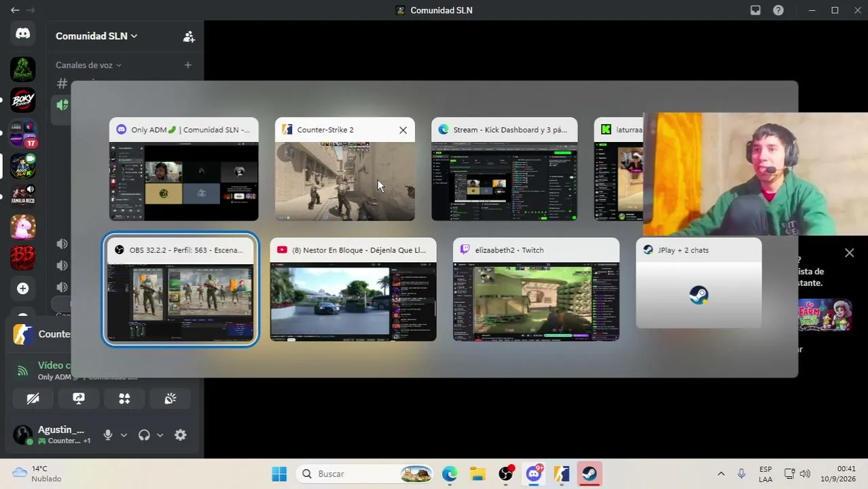Open microphone input options arrow
The width and height of the screenshot is (868, 489).
[x=123, y=435]
